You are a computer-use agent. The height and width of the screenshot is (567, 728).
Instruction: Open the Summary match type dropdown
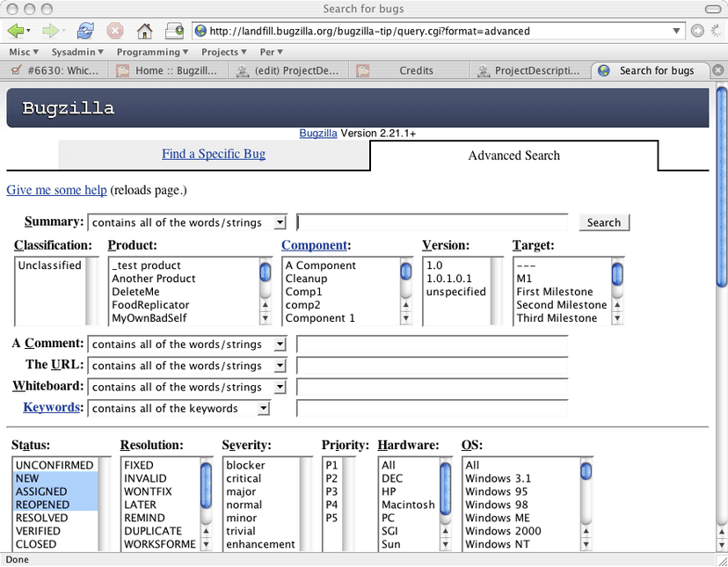(x=187, y=222)
